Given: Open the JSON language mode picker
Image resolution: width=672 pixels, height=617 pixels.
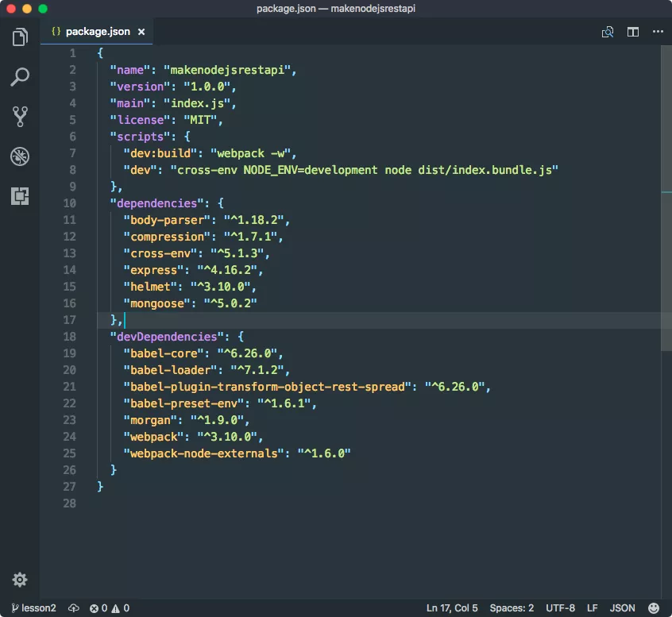Looking at the screenshot, I should (x=622, y=608).
